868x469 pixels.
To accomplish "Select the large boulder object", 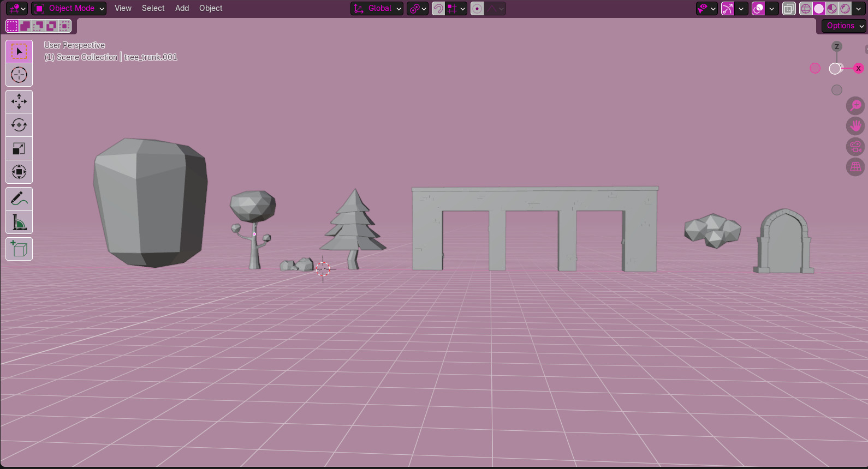I will 150,203.
